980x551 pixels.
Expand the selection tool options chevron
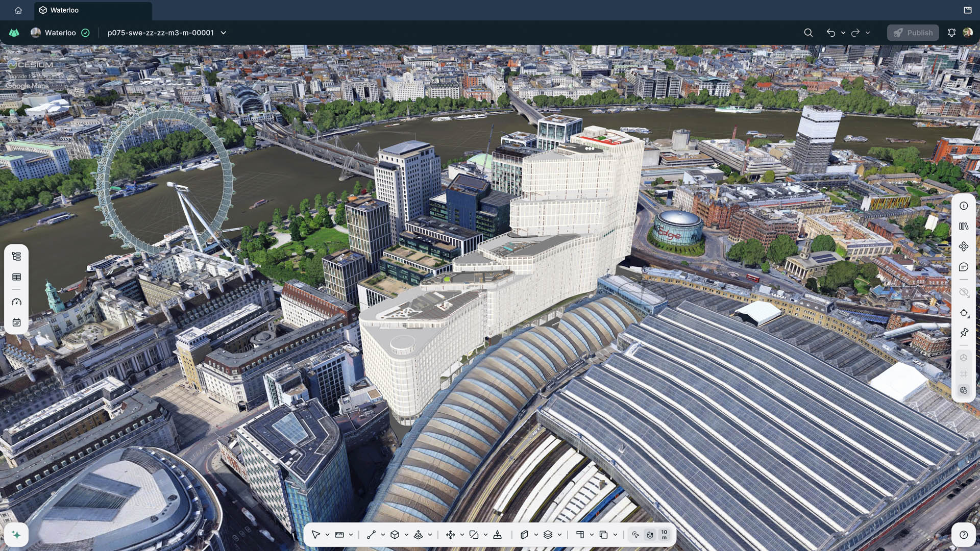point(327,535)
